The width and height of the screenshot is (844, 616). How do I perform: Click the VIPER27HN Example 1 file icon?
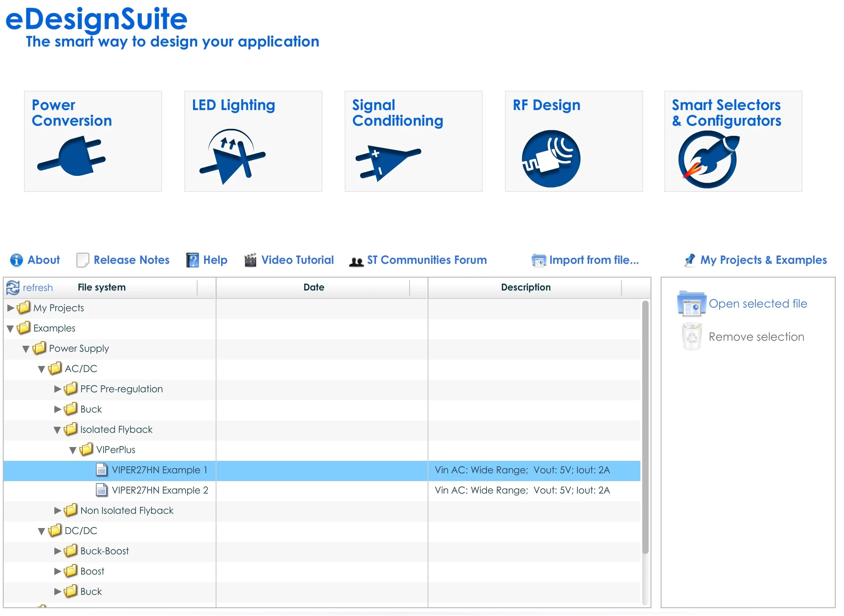pyautogui.click(x=102, y=470)
